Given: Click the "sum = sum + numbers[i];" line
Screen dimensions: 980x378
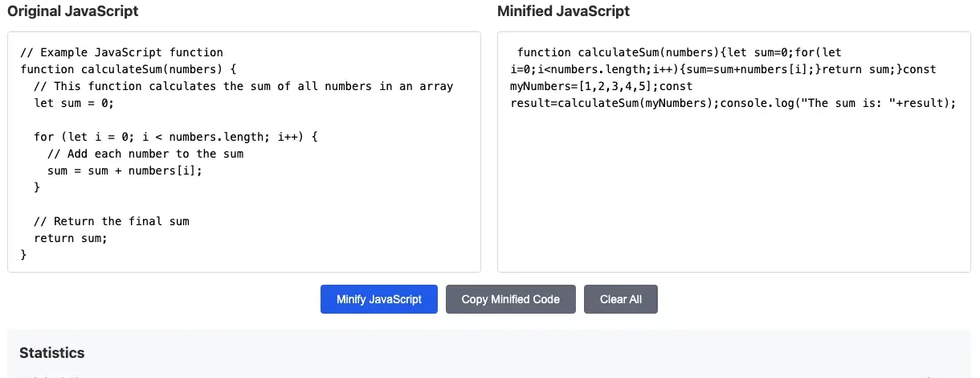Looking at the screenshot, I should tap(125, 171).
